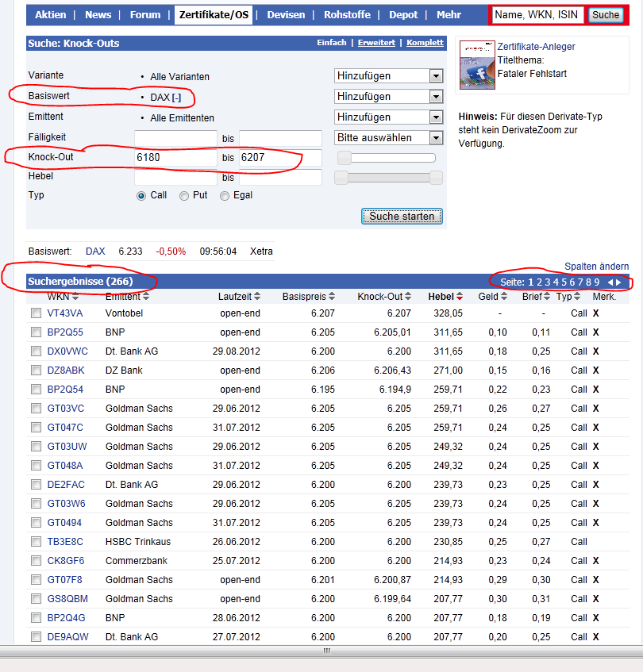Open Zertifikate-Anleger magazine thumbnail

click(x=477, y=65)
